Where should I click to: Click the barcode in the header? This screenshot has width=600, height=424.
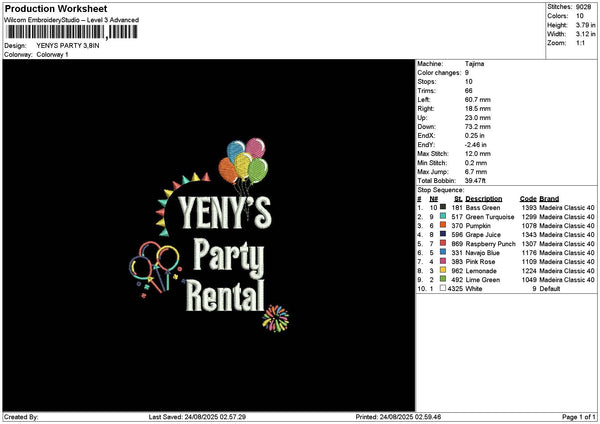72,32
